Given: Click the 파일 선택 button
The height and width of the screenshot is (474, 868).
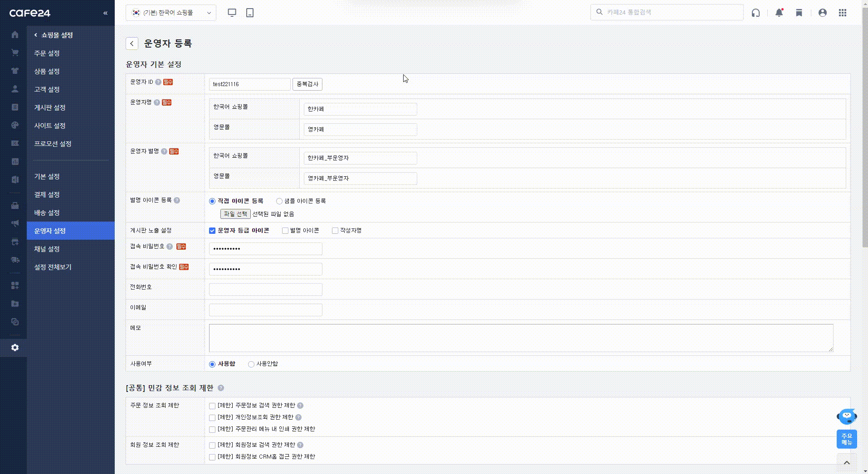Looking at the screenshot, I should pyautogui.click(x=235, y=214).
